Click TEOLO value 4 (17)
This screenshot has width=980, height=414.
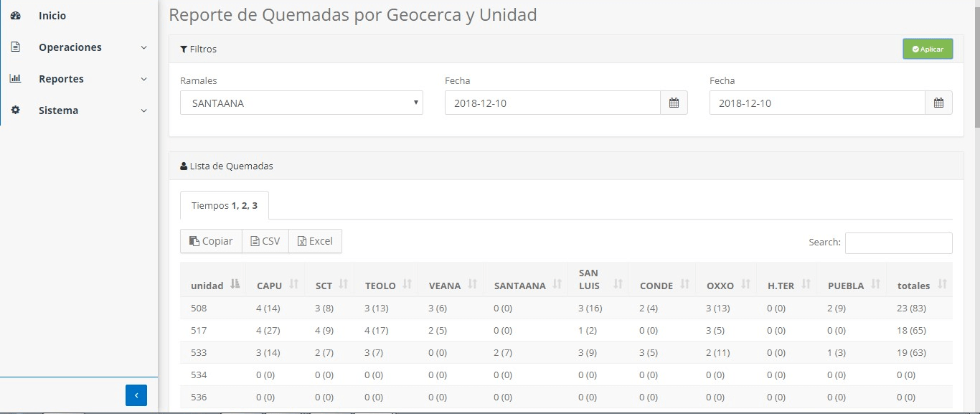click(x=377, y=331)
